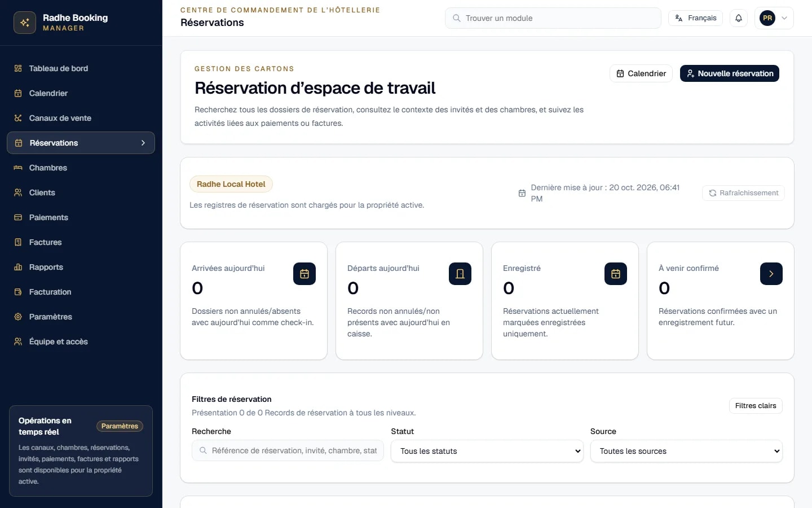Open Canaux de vente section

click(x=81, y=118)
